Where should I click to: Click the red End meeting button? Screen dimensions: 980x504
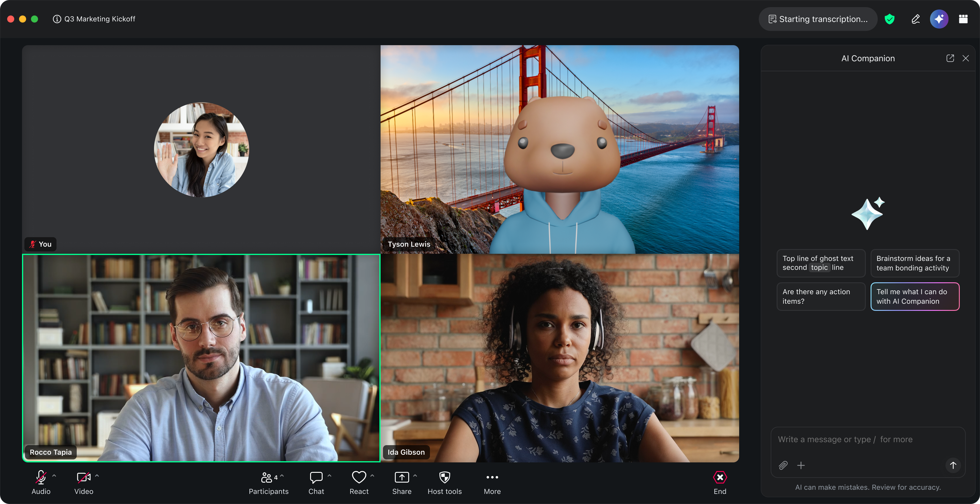coord(720,478)
